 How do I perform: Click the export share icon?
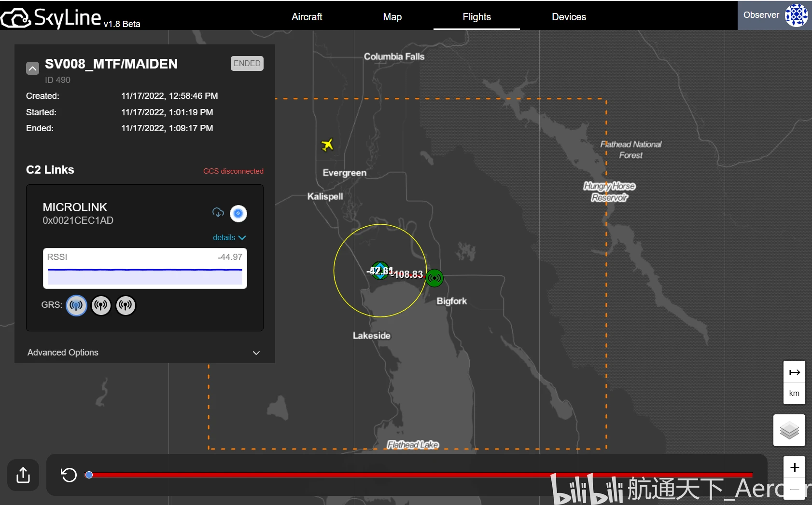coord(23,475)
